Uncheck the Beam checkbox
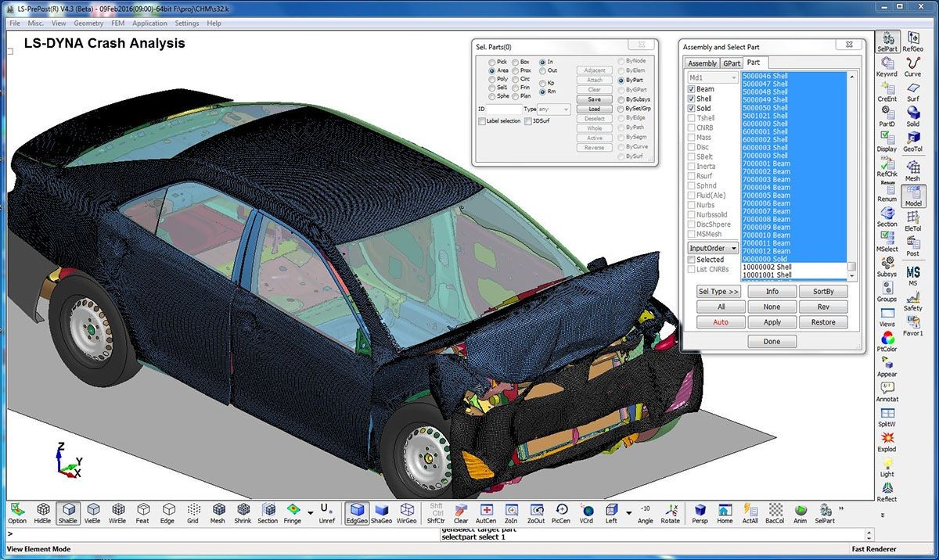 (x=691, y=89)
